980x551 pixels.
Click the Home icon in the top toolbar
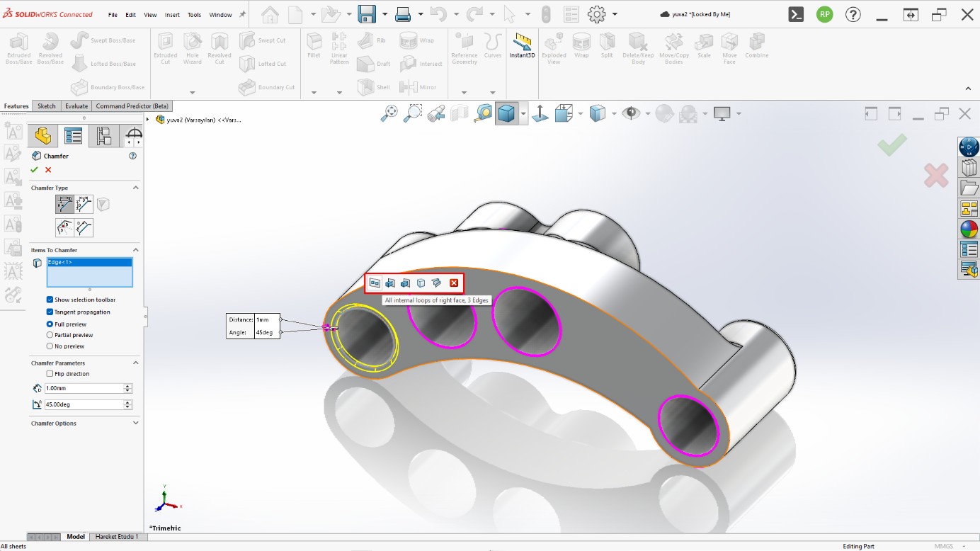coord(270,14)
